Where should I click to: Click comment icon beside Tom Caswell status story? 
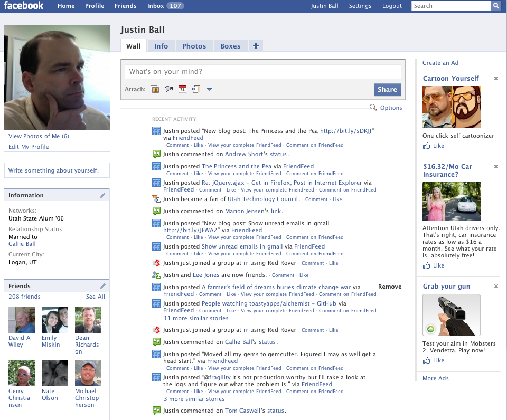[156, 411]
